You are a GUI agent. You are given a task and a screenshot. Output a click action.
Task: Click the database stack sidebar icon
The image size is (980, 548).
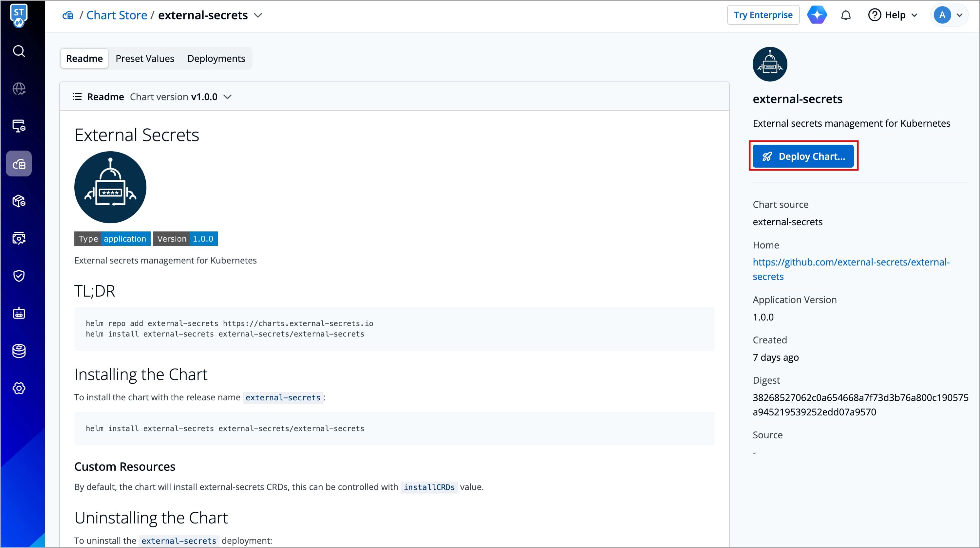coord(19,351)
